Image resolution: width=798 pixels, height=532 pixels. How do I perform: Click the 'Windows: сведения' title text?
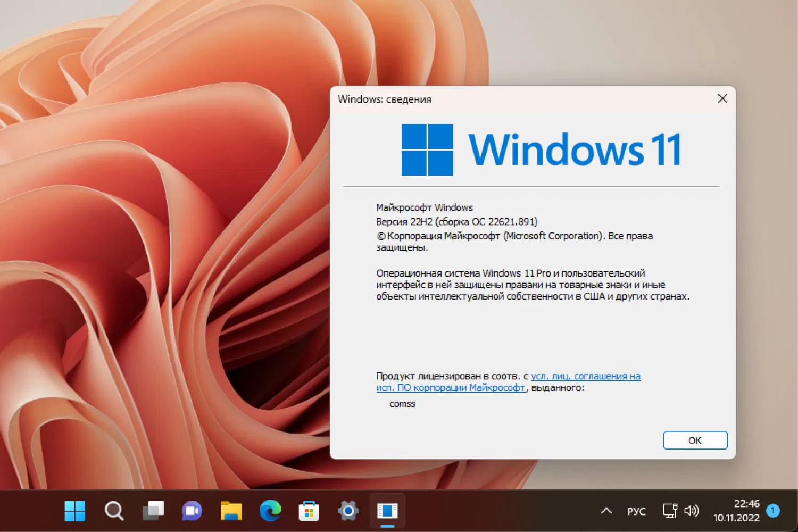click(384, 99)
